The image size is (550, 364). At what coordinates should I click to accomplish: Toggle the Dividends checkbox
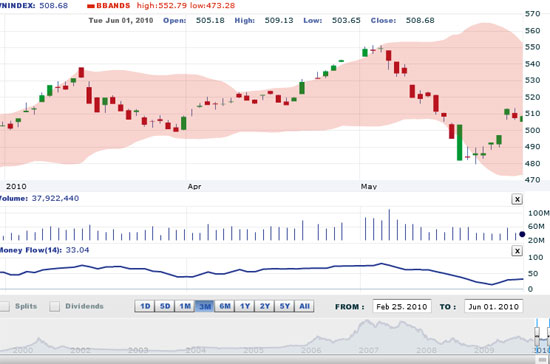click(x=54, y=306)
